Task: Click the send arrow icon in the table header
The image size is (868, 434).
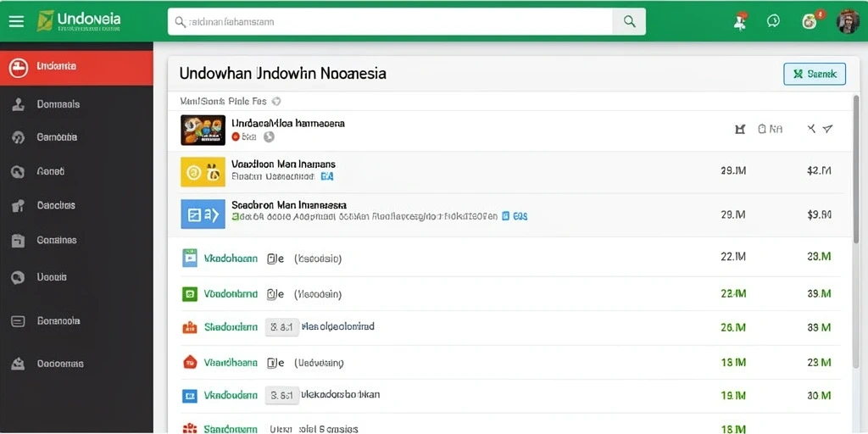Action: (x=827, y=129)
